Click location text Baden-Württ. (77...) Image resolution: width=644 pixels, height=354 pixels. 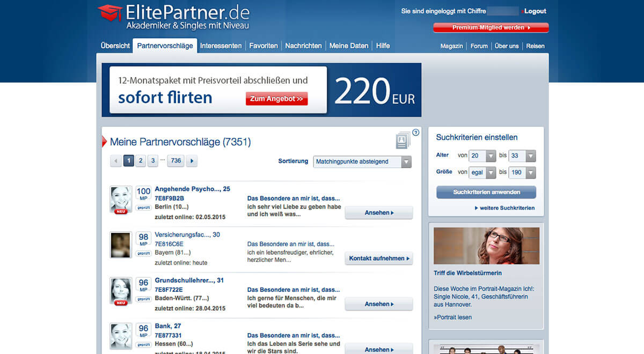181,298
